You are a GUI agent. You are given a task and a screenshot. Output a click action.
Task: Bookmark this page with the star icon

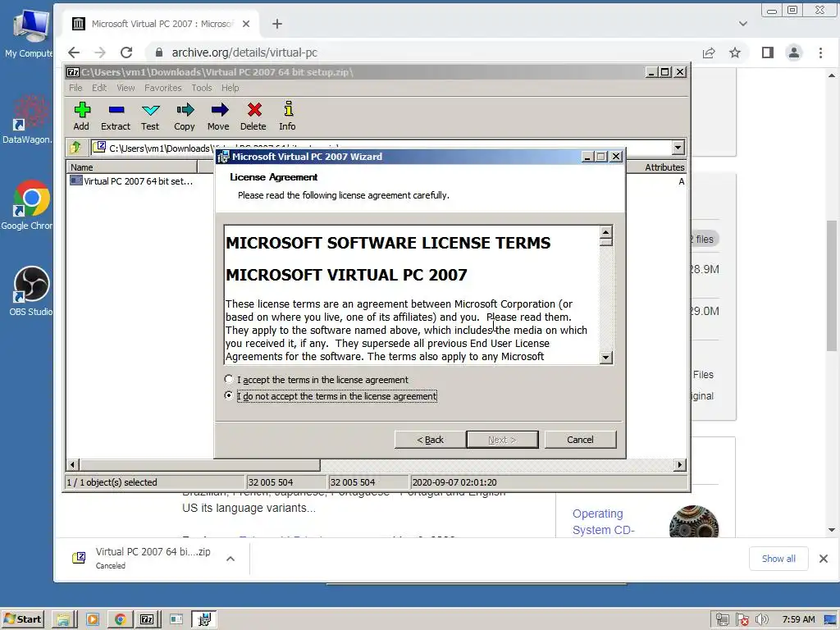pos(735,52)
